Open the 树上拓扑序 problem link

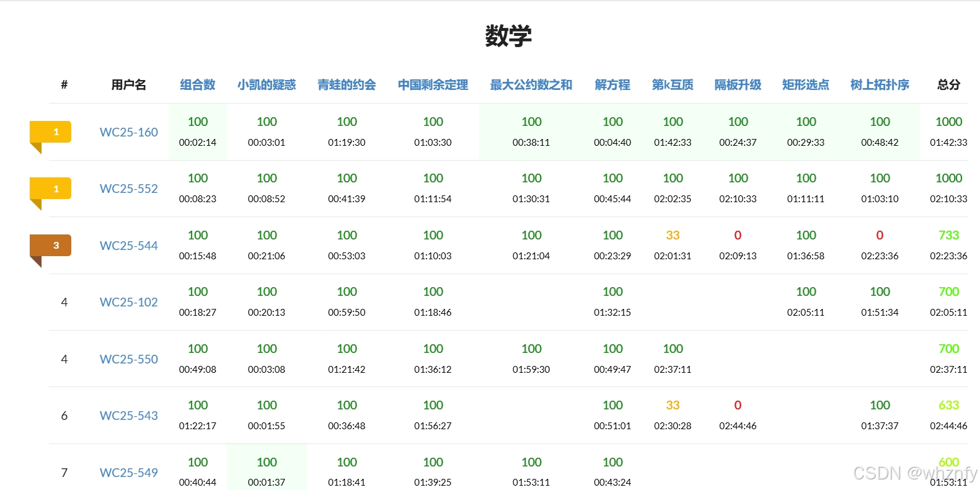pos(880,84)
